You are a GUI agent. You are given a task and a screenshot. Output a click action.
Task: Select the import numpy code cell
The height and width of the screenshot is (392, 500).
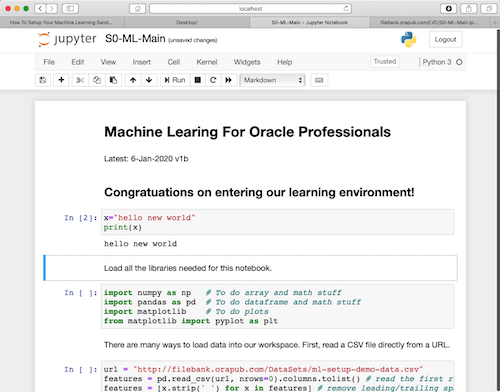(277, 306)
